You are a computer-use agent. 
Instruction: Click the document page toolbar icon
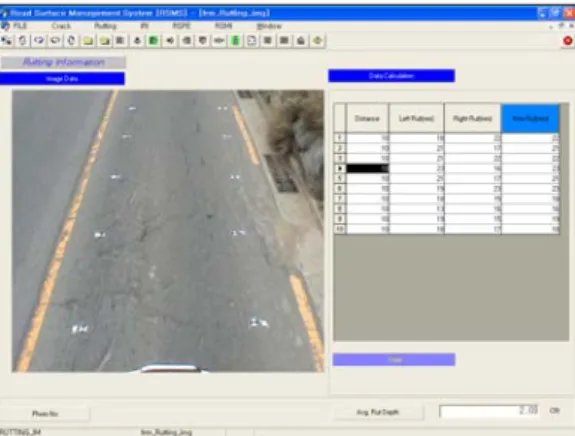coord(252,40)
